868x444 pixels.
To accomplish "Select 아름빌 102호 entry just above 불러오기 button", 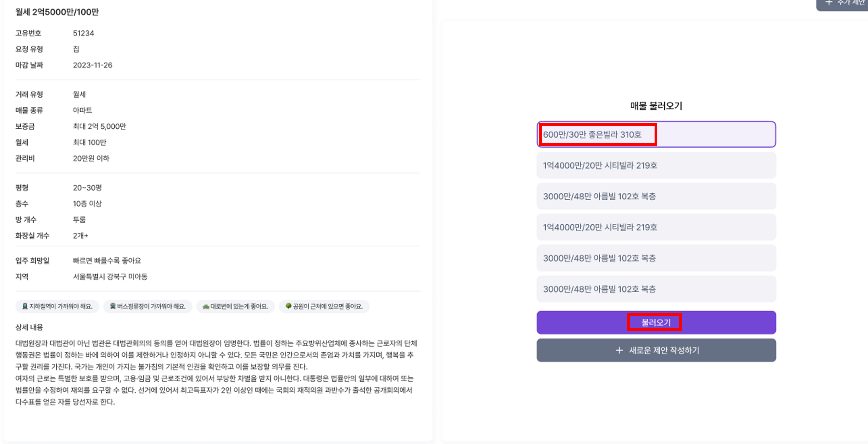I will coord(656,289).
